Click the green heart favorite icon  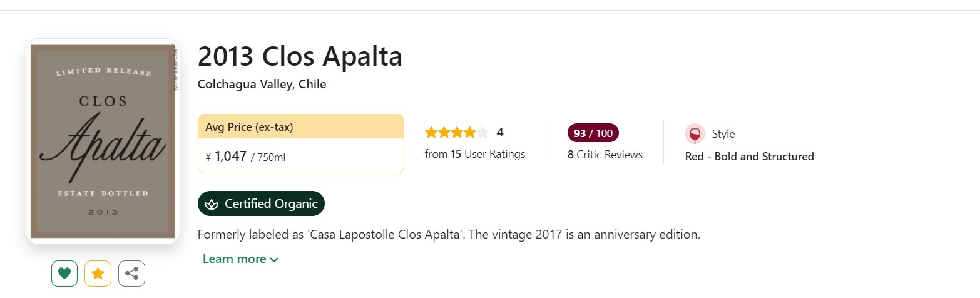coord(64,274)
